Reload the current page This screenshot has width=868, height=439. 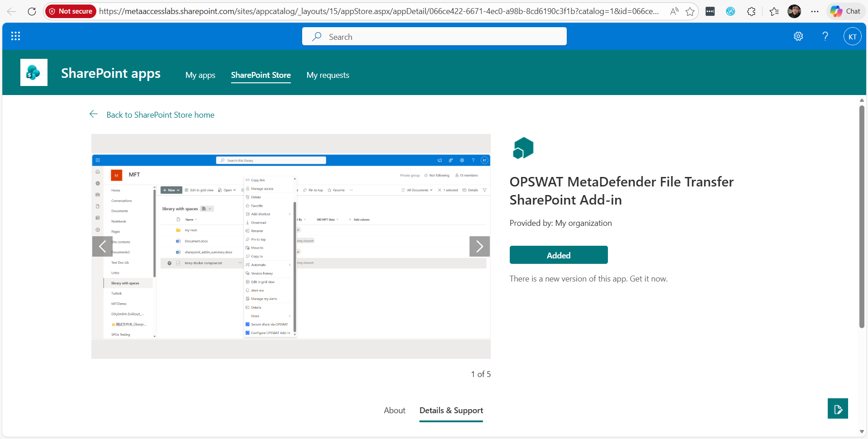coord(32,11)
